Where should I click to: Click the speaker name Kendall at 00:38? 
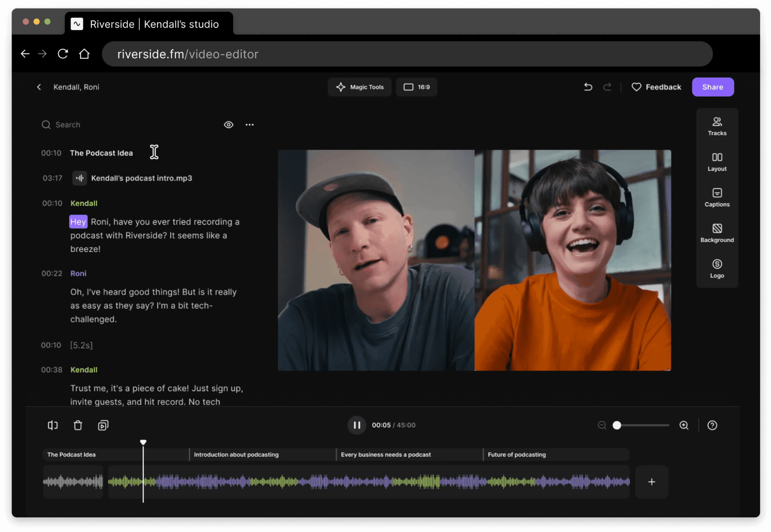click(x=84, y=369)
